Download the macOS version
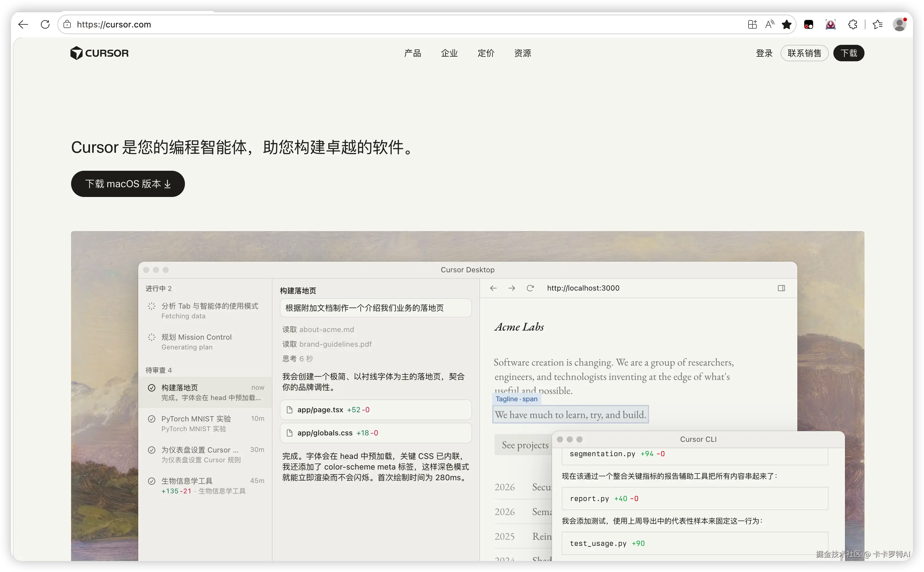Image resolution: width=924 pixels, height=572 pixels. coord(128,184)
